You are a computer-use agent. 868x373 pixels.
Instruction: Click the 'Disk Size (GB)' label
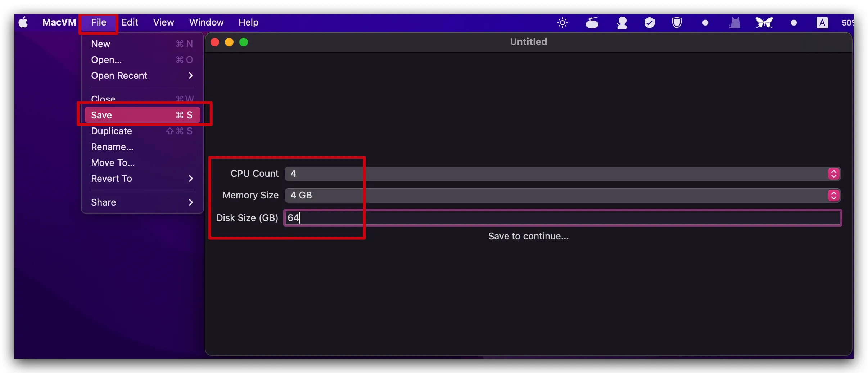[247, 218]
